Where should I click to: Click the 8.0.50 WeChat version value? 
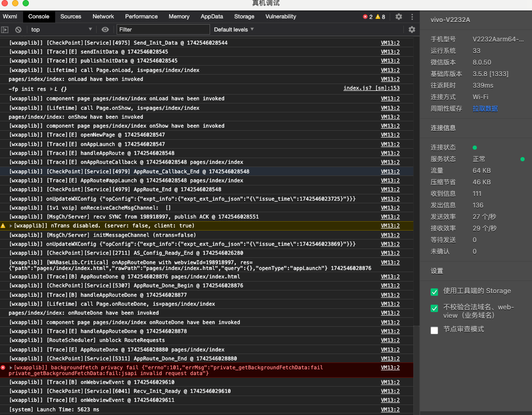point(482,63)
